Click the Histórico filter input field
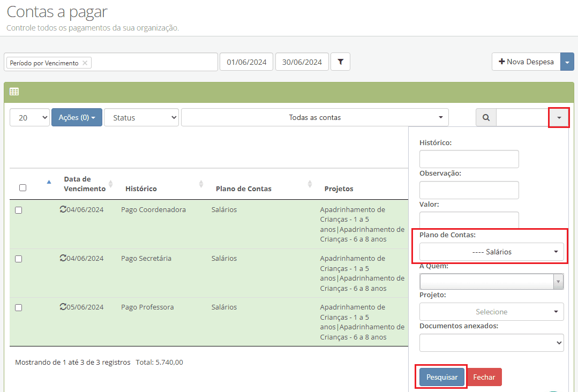 coord(469,159)
